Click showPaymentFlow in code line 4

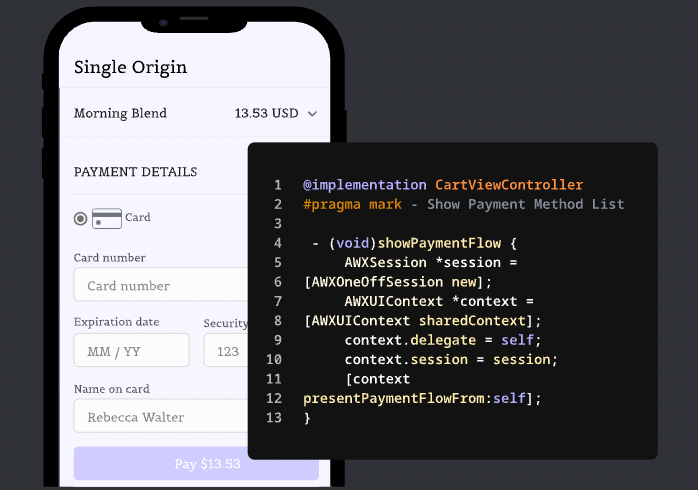click(x=439, y=243)
